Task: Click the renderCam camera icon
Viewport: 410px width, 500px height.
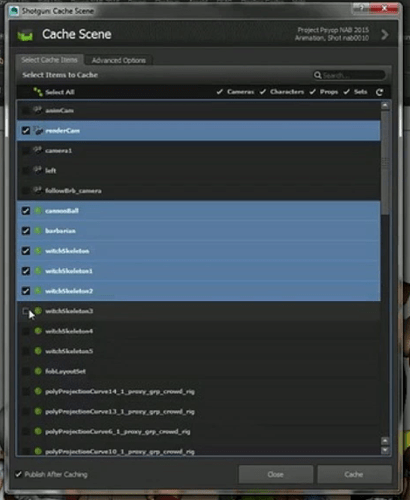Action: pos(38,130)
